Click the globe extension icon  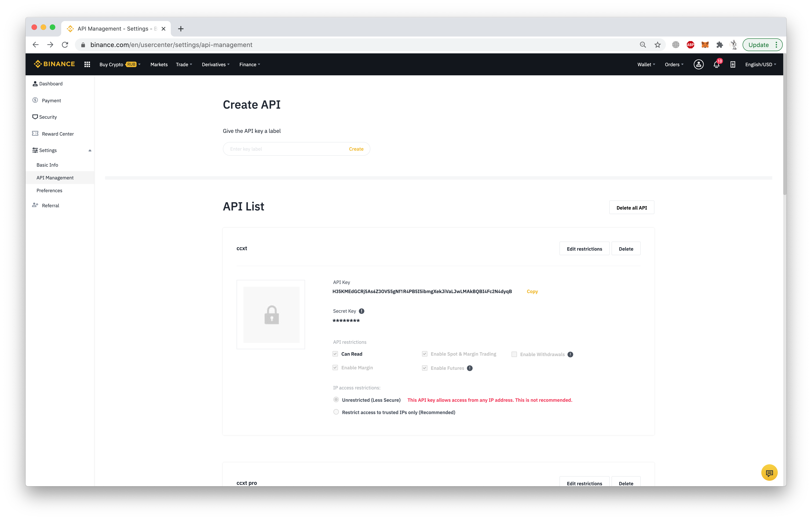click(675, 45)
